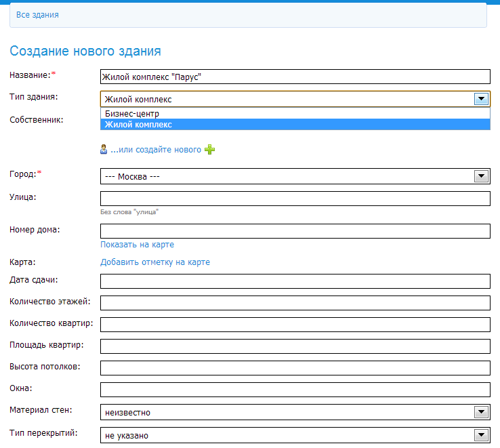The height and width of the screenshot is (448, 500).
Task: Click the 'Без слова "улица"' hint text
Action: (x=129, y=212)
